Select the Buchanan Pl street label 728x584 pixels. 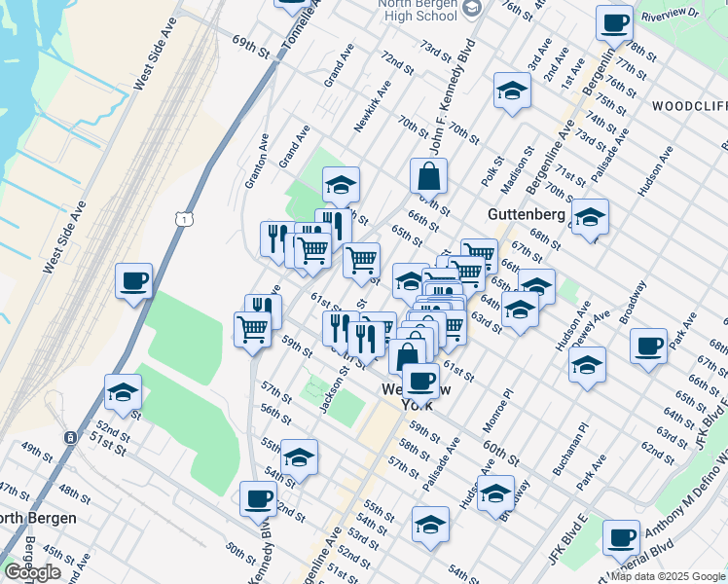pyautogui.click(x=570, y=449)
